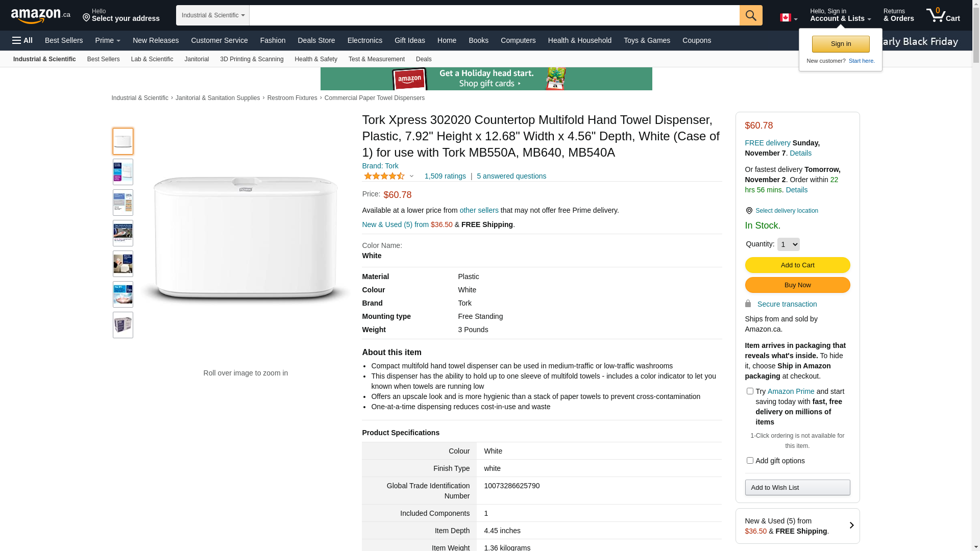The image size is (980, 551).
Task: Open the Deals Store nav item
Action: (316, 40)
